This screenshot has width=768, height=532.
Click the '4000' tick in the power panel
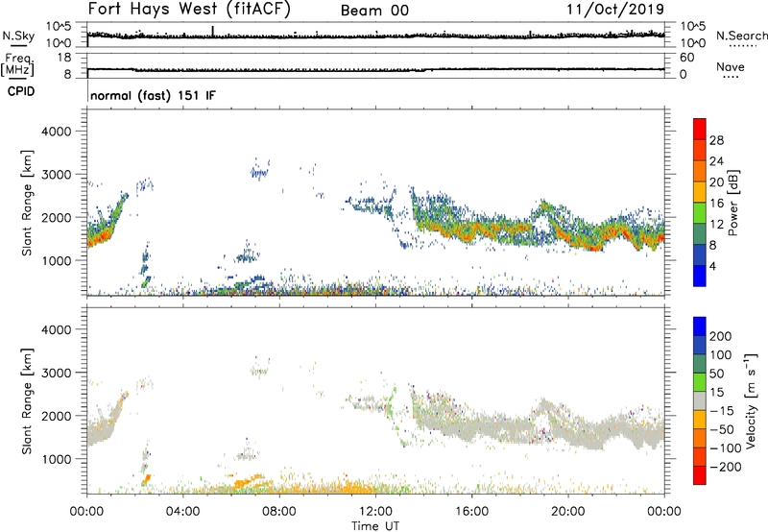[x=57, y=132]
